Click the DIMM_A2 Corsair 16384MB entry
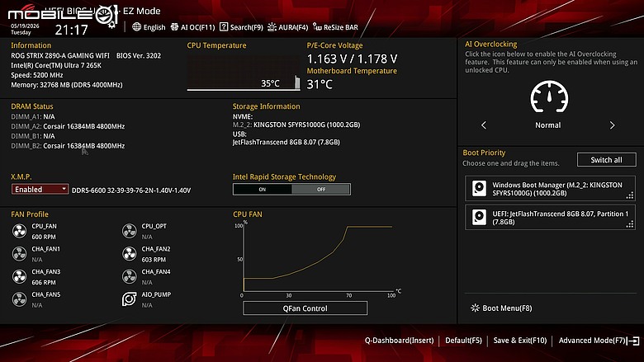644x362 pixels. (68, 126)
